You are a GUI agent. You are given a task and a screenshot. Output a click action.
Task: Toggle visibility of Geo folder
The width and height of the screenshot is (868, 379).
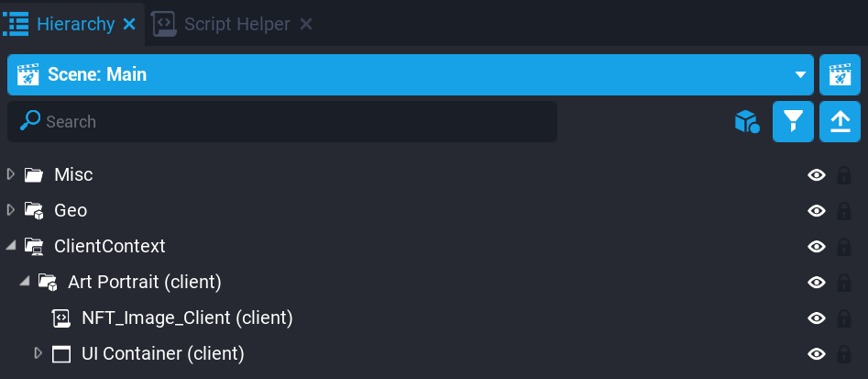pyautogui.click(x=816, y=210)
